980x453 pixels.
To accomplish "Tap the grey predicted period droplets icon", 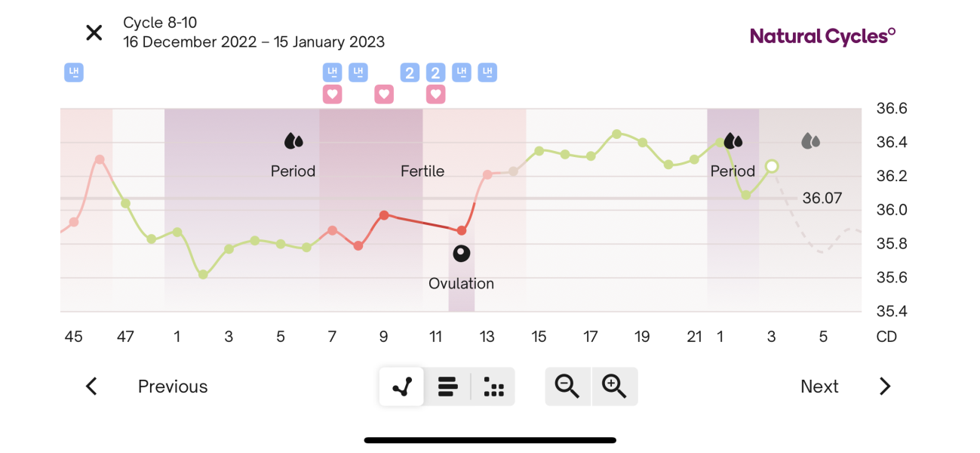I will pos(810,140).
